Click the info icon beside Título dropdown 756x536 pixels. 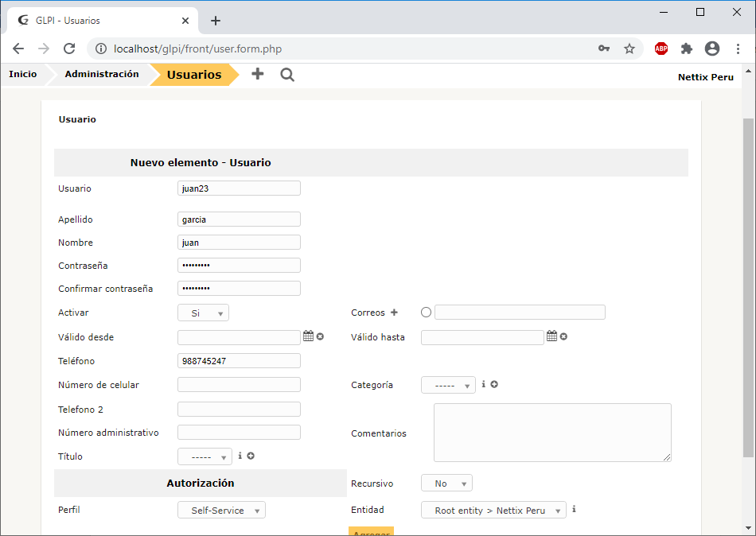coord(240,456)
